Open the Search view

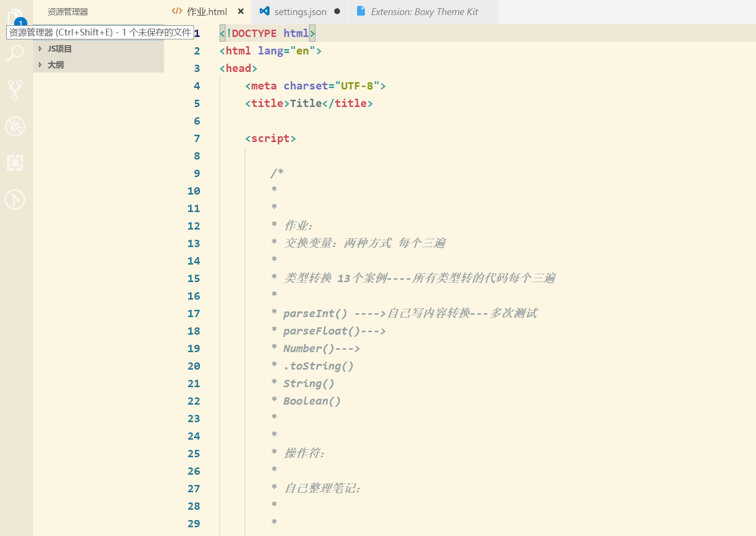pos(15,54)
